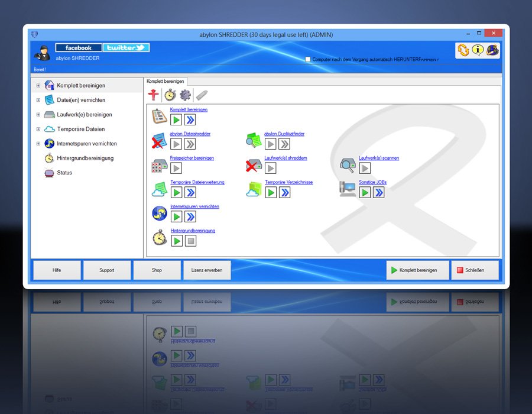Open the gear settings toolbar icon
Image resolution: width=532 pixels, height=414 pixels.
point(185,95)
